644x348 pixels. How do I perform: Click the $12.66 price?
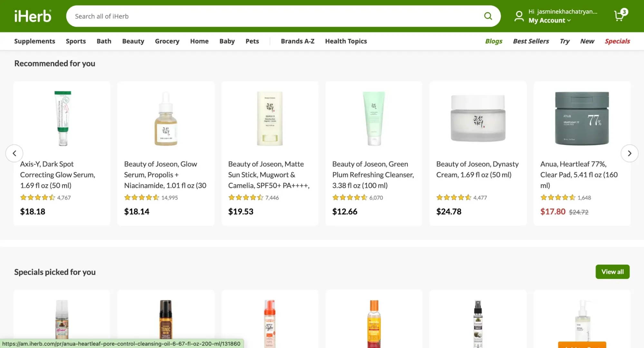(345, 212)
